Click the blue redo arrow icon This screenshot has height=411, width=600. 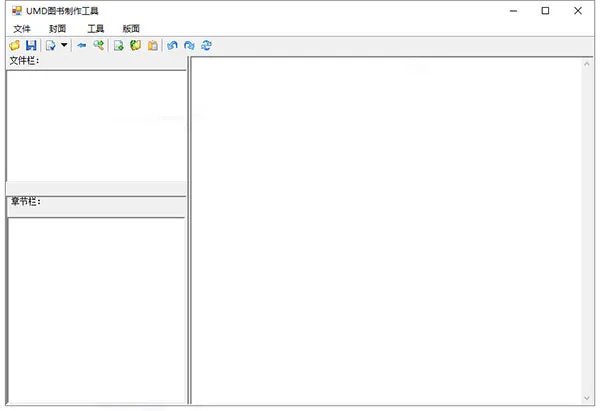coord(189,46)
